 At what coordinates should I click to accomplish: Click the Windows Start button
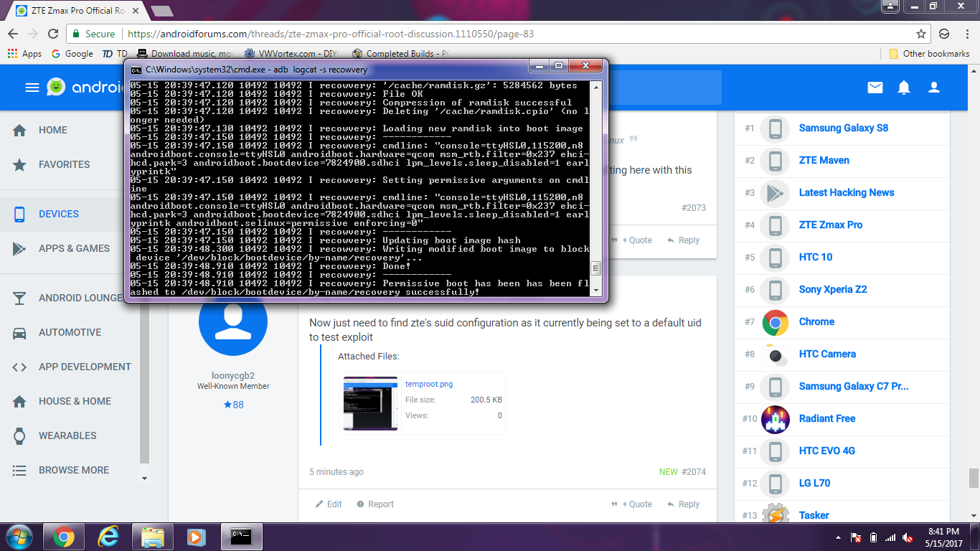(19, 537)
